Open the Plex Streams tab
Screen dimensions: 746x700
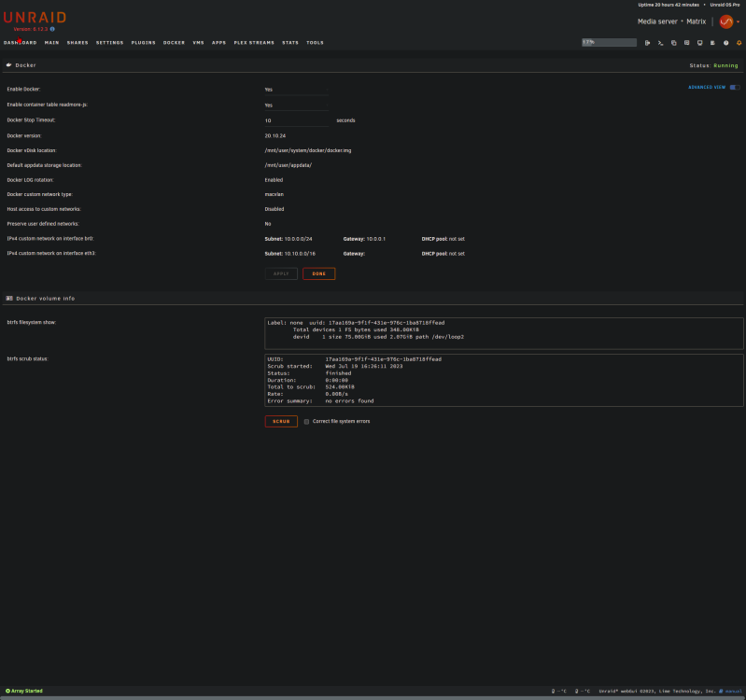pyautogui.click(x=254, y=43)
